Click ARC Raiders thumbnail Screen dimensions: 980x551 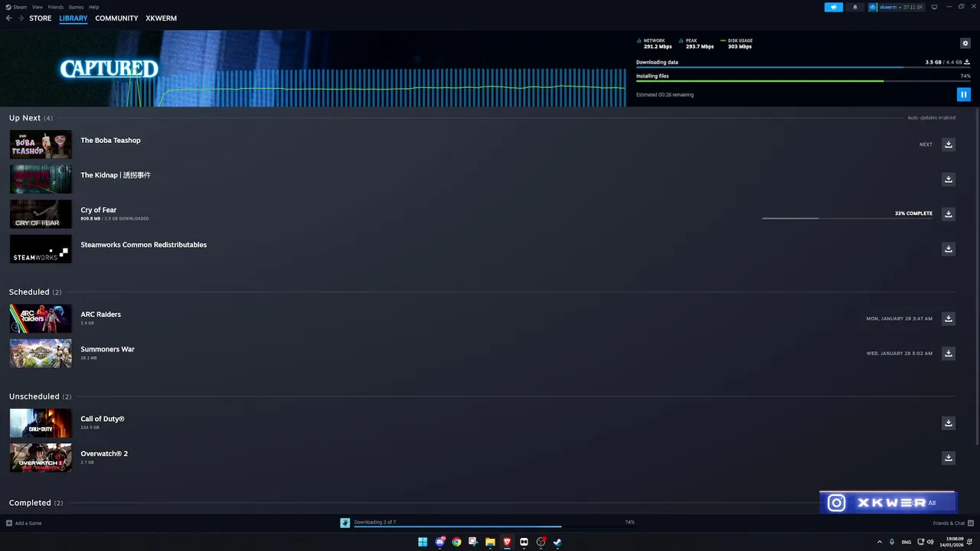41,318
